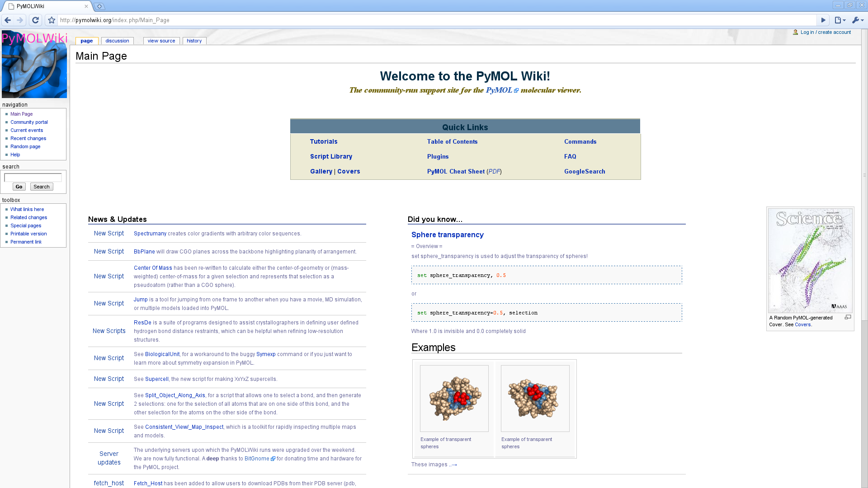Open the wrench settings menu
The image size is (868, 488).
857,20
